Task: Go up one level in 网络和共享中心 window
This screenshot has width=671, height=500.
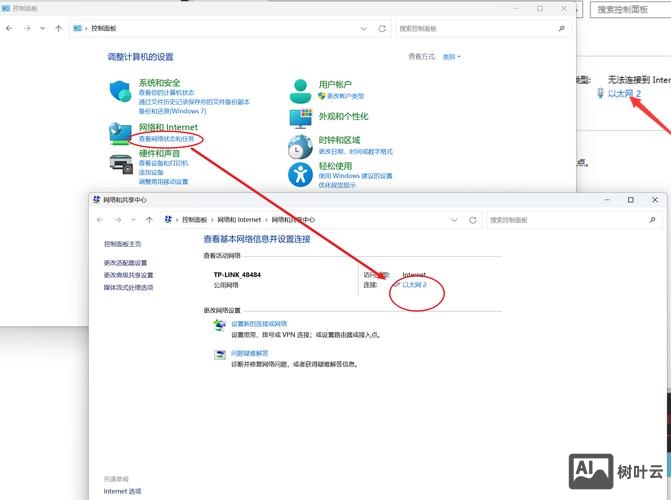Action: [x=149, y=220]
